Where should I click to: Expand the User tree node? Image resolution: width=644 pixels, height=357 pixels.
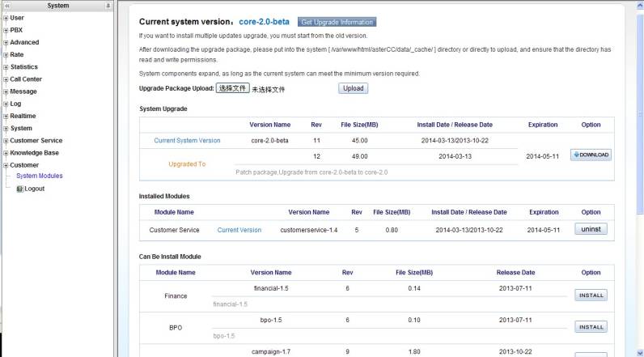tap(6, 18)
